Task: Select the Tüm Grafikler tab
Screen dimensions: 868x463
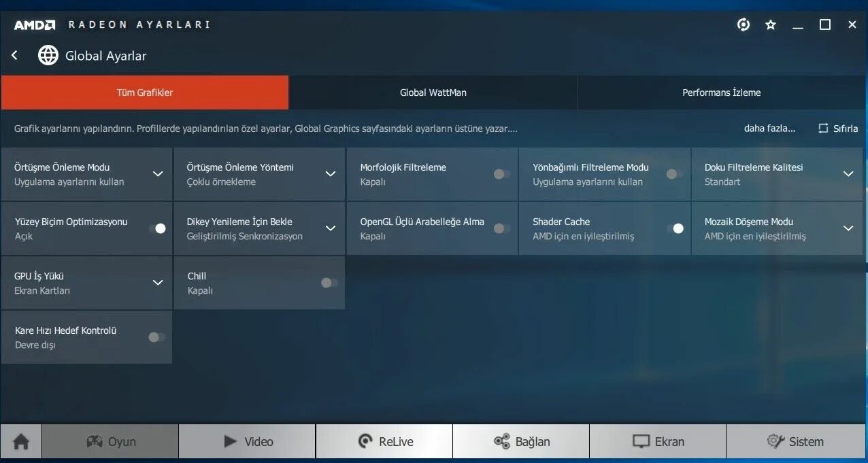Action: pos(145,92)
